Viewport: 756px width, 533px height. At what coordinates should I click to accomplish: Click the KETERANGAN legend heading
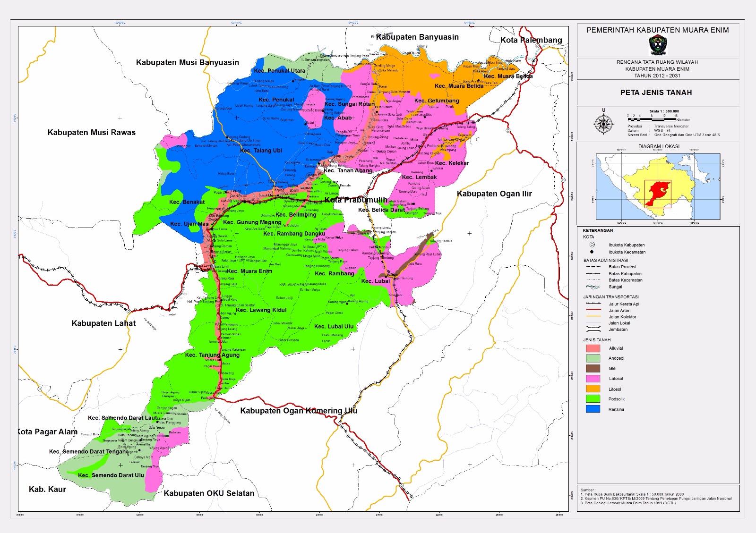(x=598, y=230)
